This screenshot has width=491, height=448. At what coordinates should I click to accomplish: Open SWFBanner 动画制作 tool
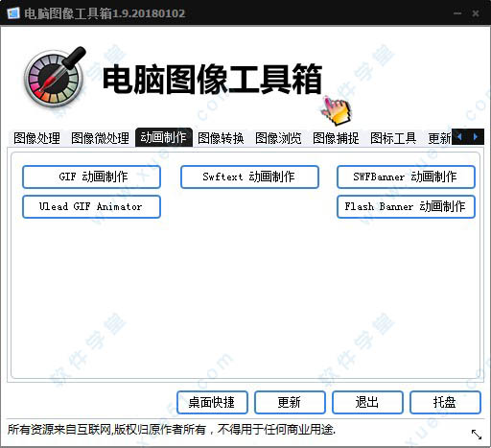point(406,177)
